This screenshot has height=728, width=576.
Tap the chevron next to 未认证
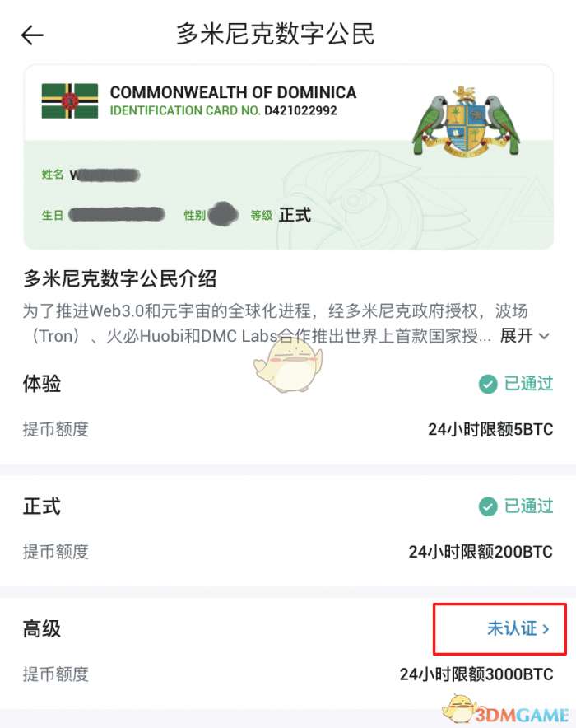pyautogui.click(x=546, y=629)
